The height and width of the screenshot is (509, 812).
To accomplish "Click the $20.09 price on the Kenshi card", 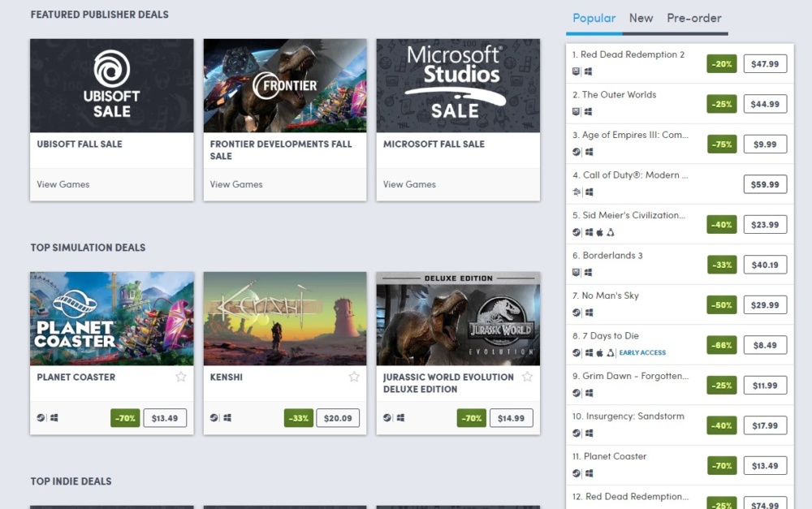I will click(x=338, y=418).
